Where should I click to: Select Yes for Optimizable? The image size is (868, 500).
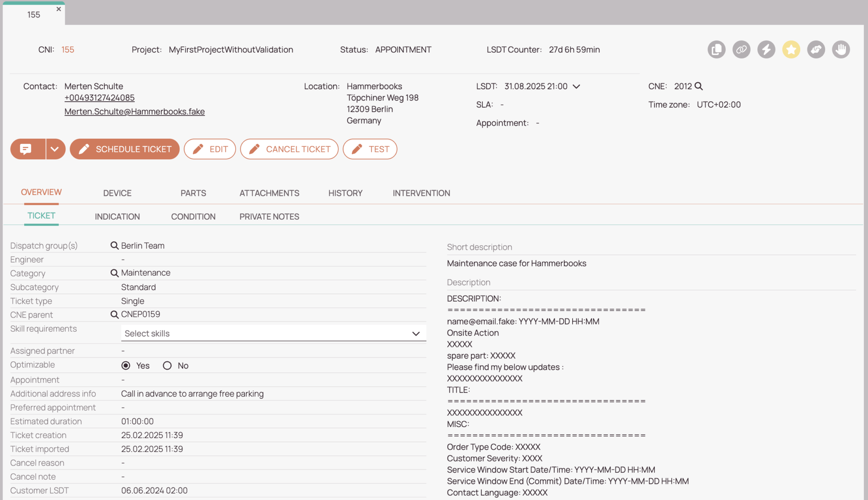click(126, 365)
